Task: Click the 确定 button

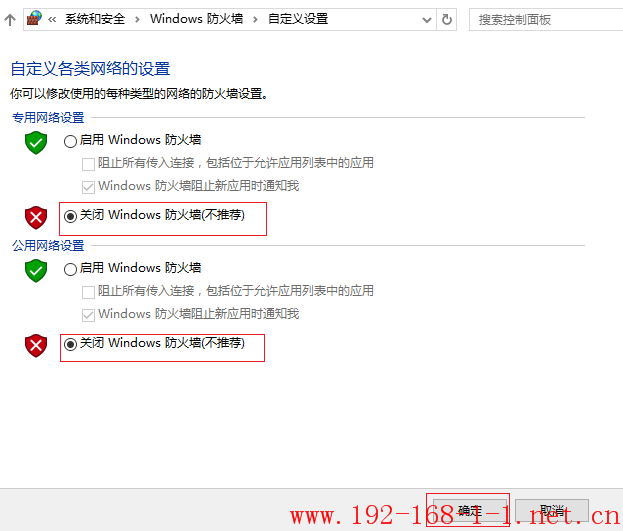Action: [469, 511]
